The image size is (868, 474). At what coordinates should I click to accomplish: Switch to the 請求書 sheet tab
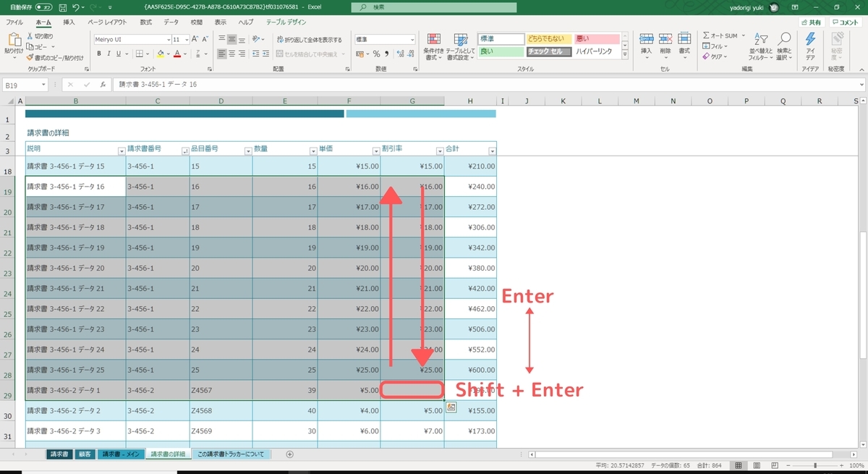[59, 454]
